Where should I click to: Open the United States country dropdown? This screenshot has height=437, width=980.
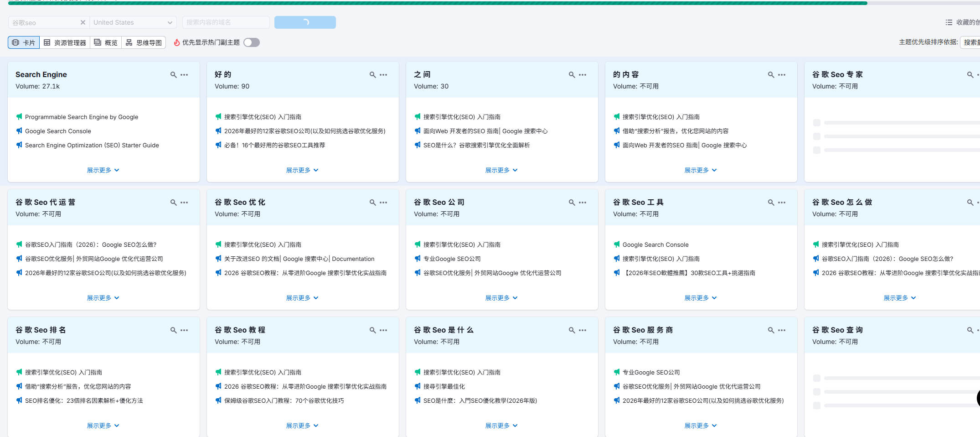point(133,22)
